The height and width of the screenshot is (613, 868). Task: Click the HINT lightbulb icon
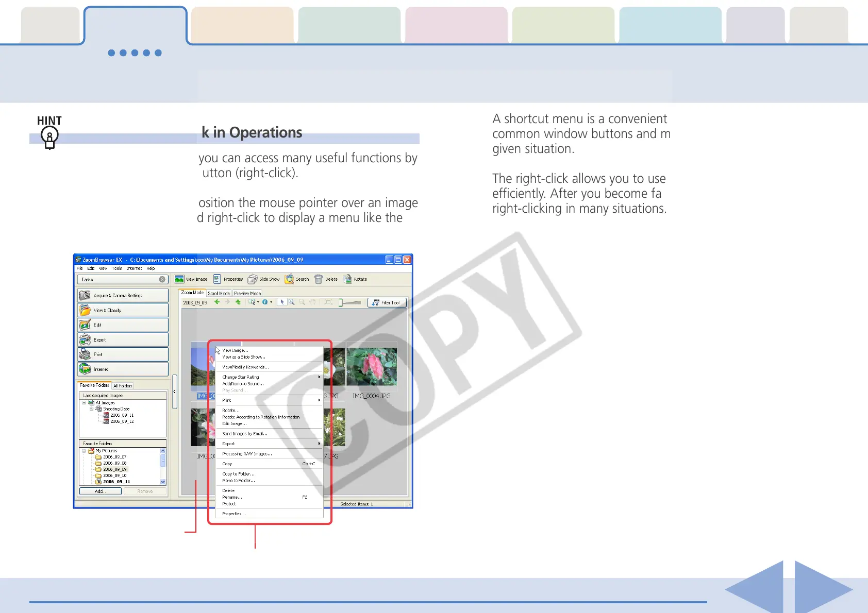point(49,138)
